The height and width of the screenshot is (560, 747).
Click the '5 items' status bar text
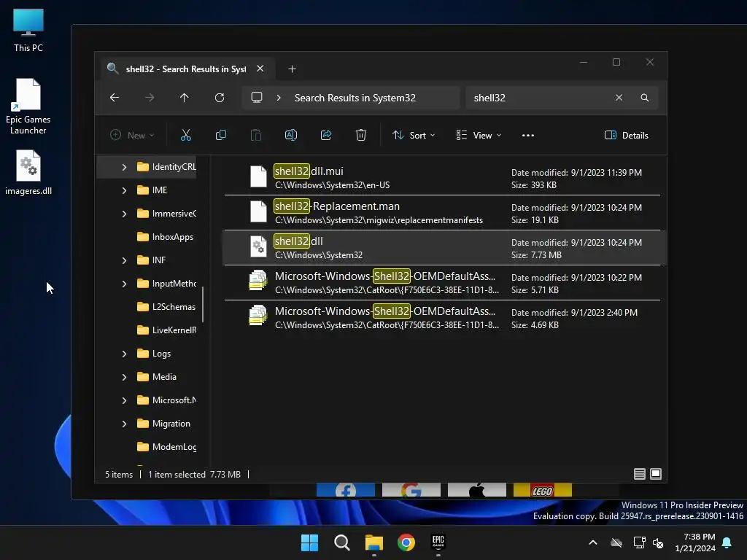pos(119,474)
